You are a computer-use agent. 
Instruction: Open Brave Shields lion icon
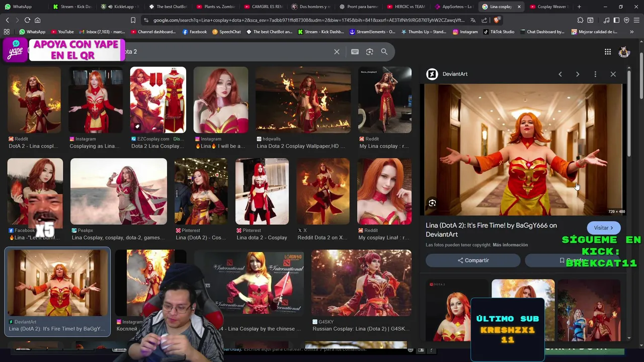(x=497, y=20)
